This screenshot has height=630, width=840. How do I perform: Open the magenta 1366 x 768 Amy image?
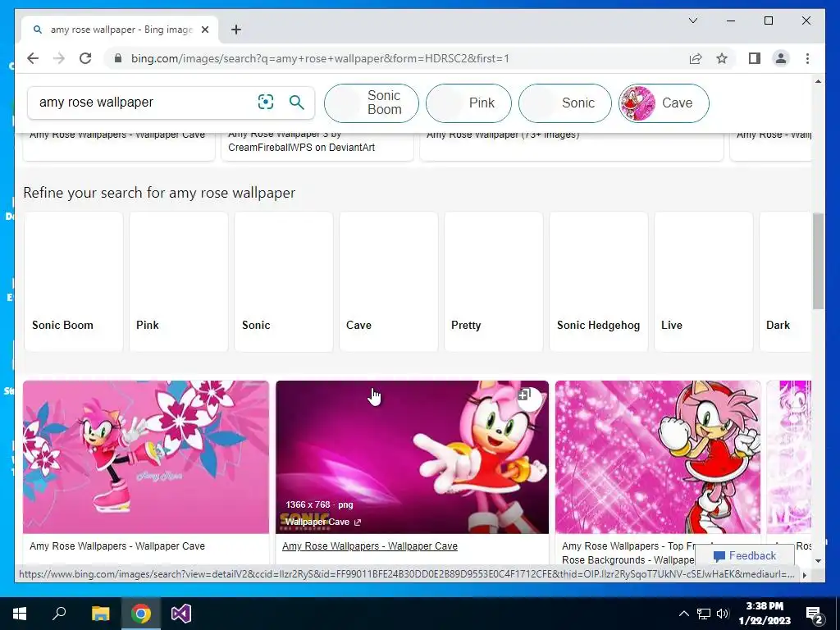(x=412, y=457)
